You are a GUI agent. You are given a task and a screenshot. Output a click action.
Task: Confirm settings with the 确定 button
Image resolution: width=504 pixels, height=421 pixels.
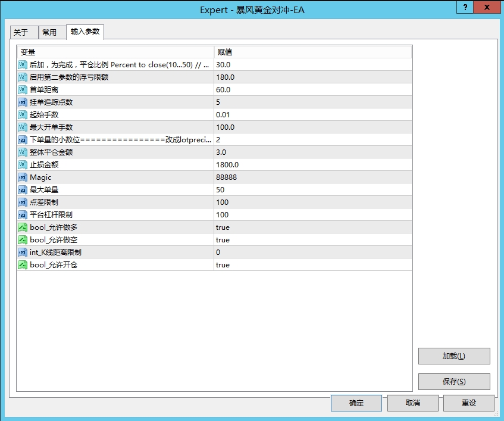(356, 403)
